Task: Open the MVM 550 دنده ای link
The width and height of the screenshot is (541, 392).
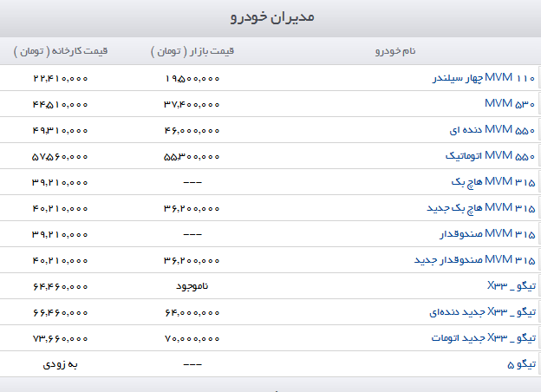Action: [492, 130]
